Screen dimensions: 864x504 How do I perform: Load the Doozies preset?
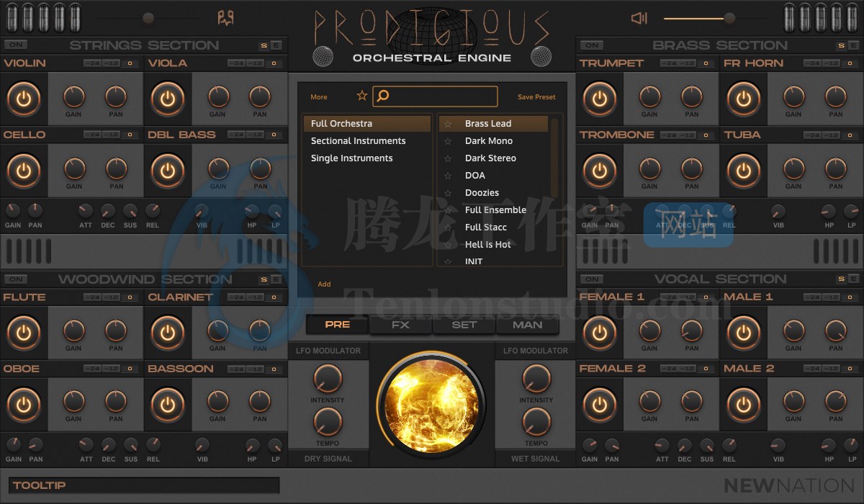pos(482,193)
